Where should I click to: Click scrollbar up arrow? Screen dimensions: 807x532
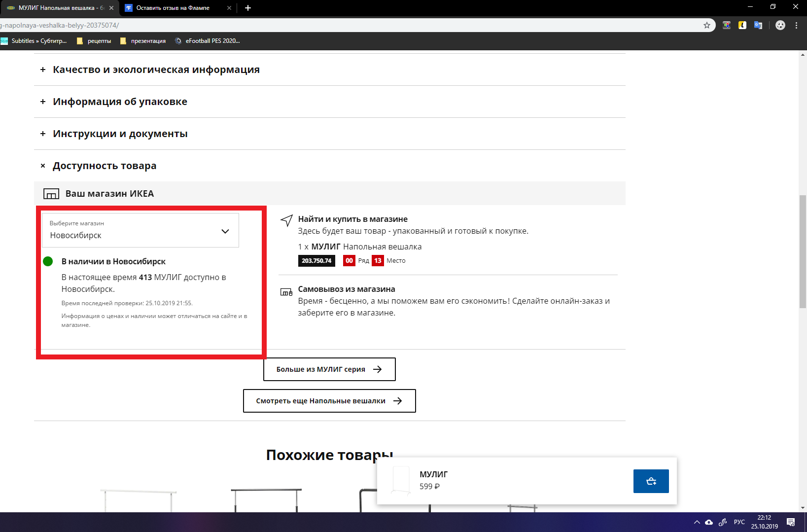pyautogui.click(x=803, y=54)
